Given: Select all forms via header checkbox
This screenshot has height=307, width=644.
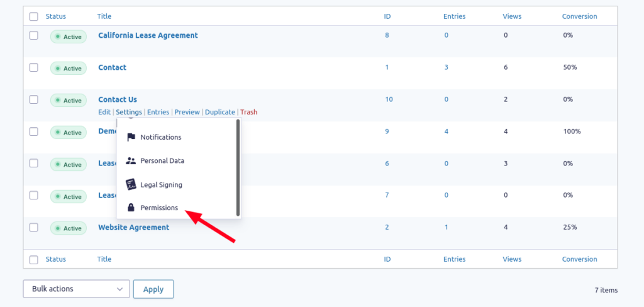Looking at the screenshot, I should pyautogui.click(x=34, y=16).
